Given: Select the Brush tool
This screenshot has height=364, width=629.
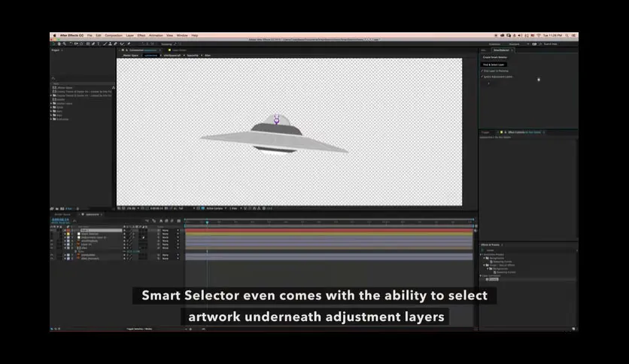Looking at the screenshot, I should pos(105,44).
